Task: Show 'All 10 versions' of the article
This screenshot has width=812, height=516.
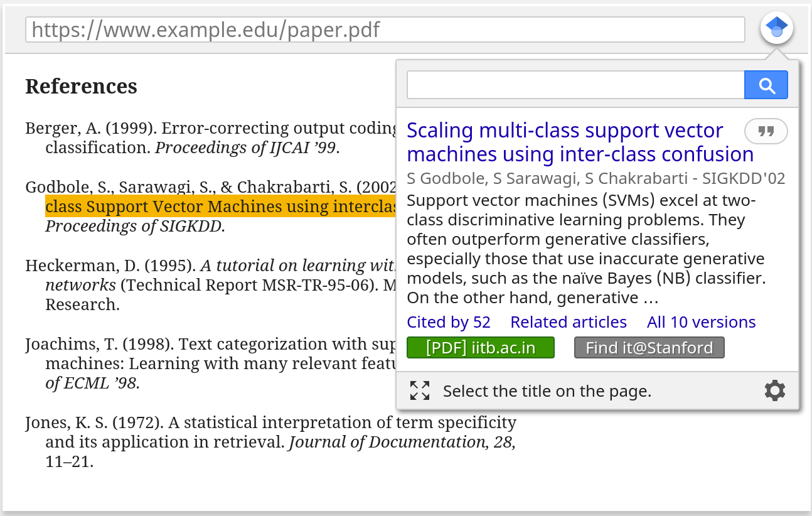Action: (x=701, y=322)
